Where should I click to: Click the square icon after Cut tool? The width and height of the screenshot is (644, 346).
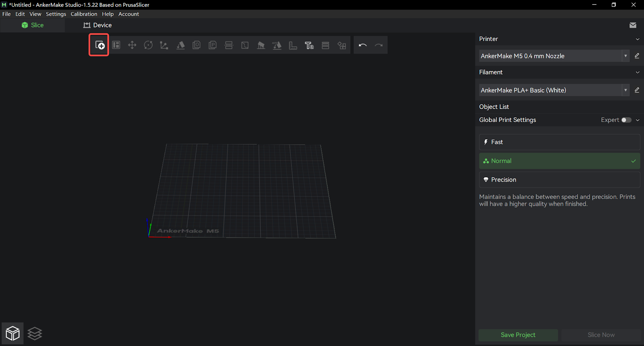coord(245,45)
